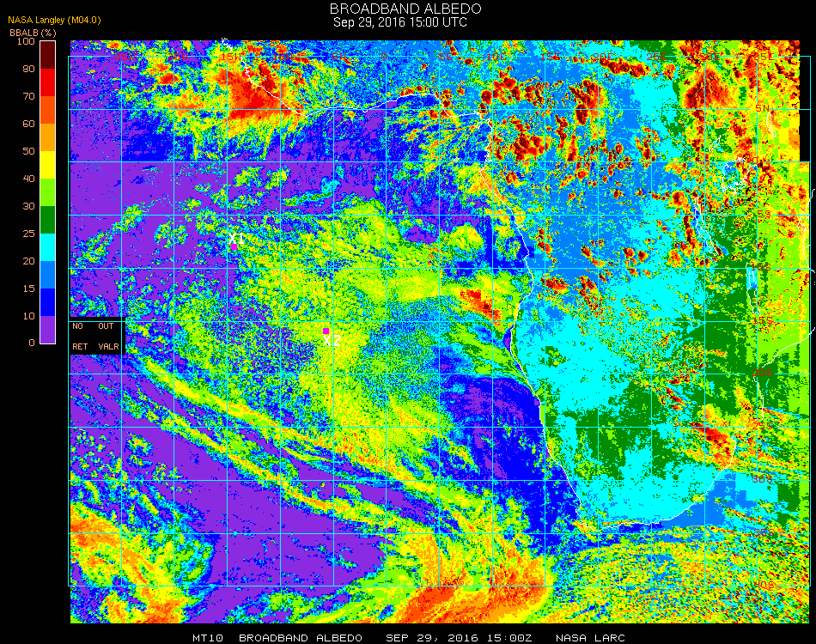Click the magenta X1 point marker

pos(234,246)
